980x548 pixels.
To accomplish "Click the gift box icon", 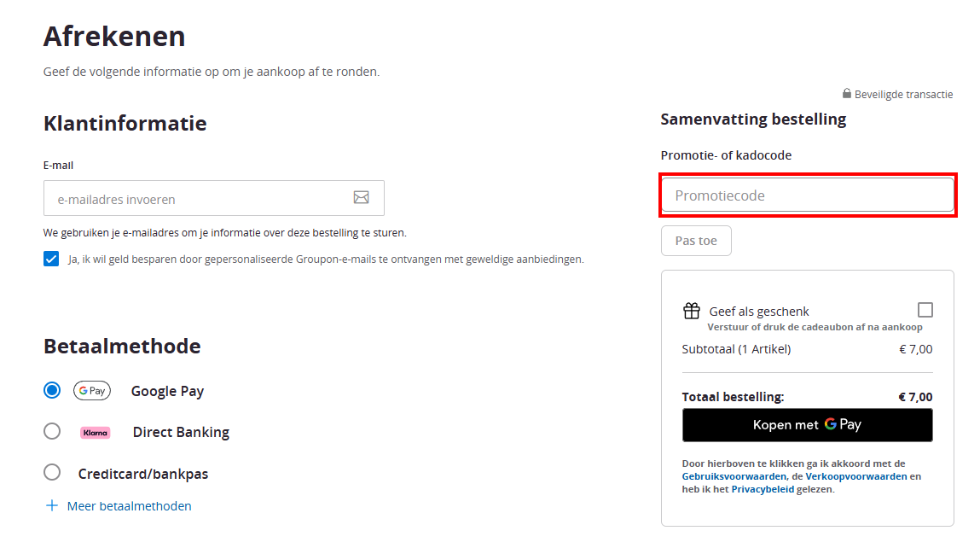I will (x=691, y=311).
